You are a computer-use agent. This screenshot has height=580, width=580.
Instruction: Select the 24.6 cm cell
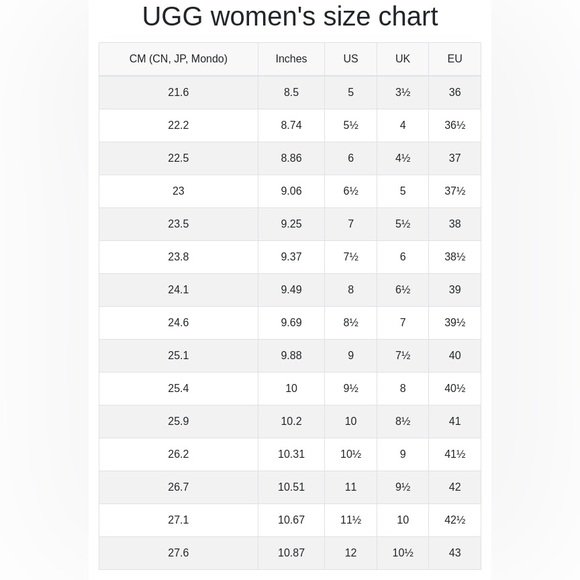click(x=178, y=323)
